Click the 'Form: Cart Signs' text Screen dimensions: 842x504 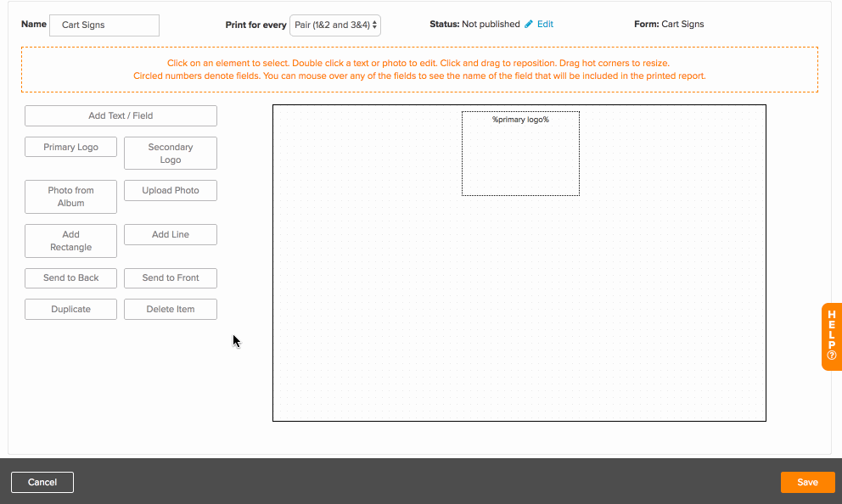coord(669,24)
